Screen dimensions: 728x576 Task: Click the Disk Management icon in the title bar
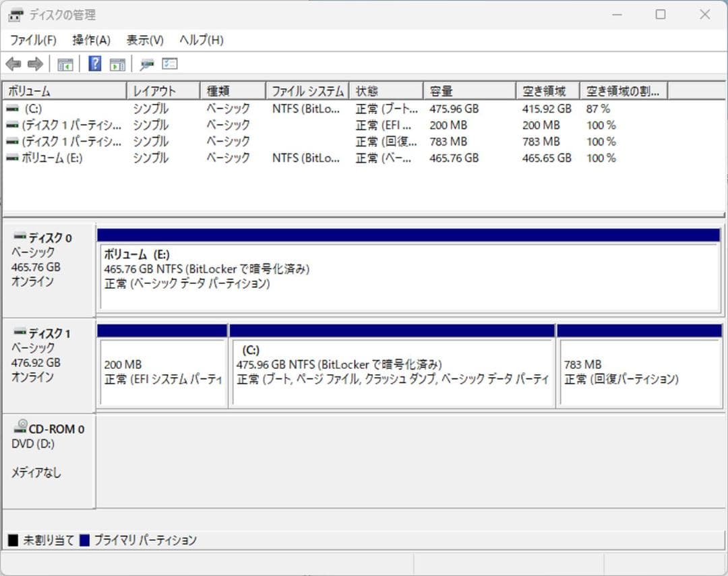click(15, 14)
